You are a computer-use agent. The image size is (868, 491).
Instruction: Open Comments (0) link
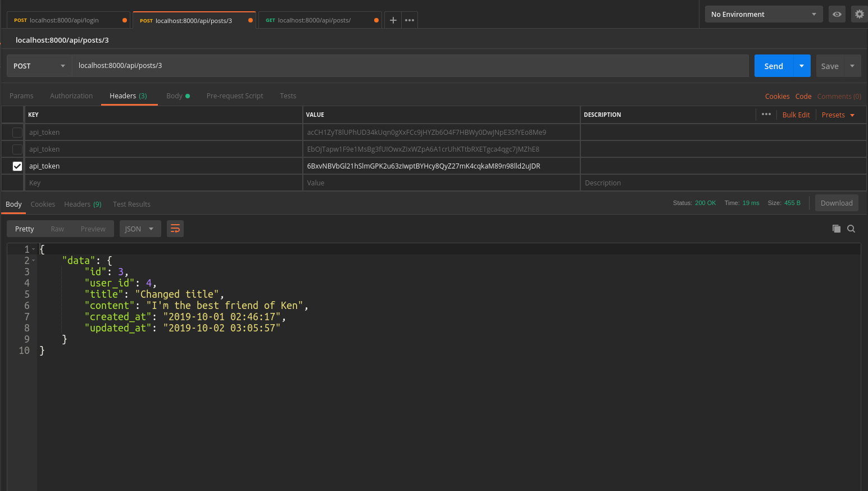pyautogui.click(x=839, y=96)
